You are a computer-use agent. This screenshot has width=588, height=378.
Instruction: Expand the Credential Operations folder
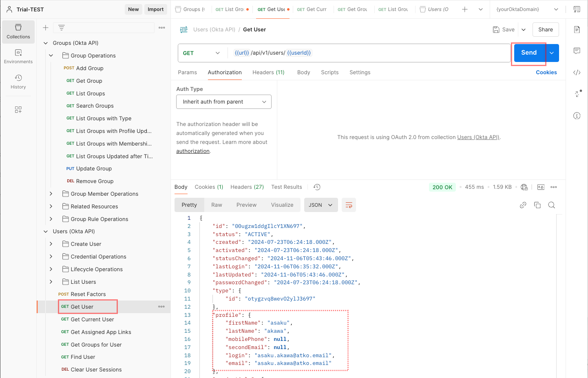point(51,256)
